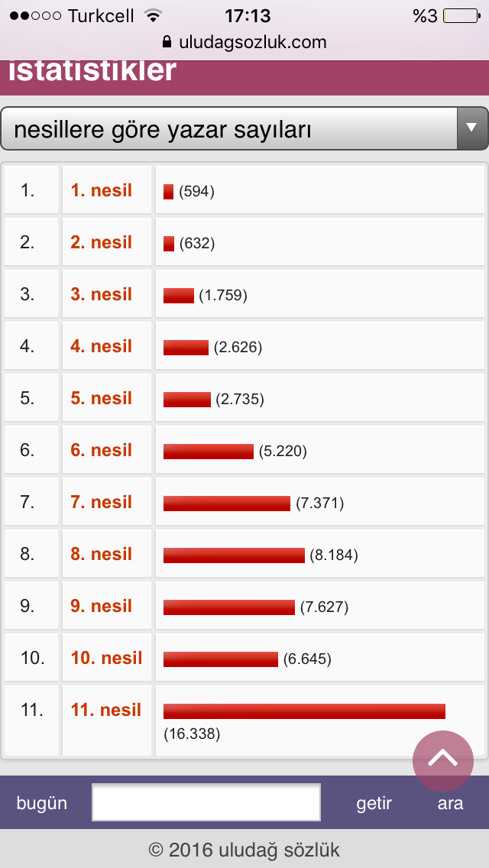Viewport: 489px width, 868px height.
Task: Open the 2. nesil link
Action: 102,242
